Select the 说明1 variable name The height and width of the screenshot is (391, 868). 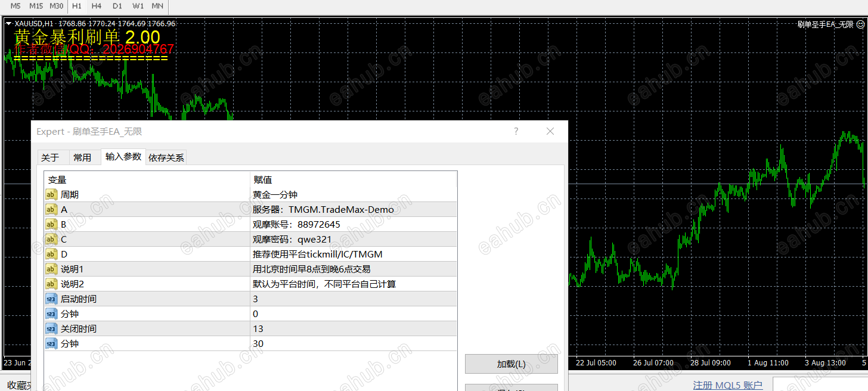click(x=72, y=269)
